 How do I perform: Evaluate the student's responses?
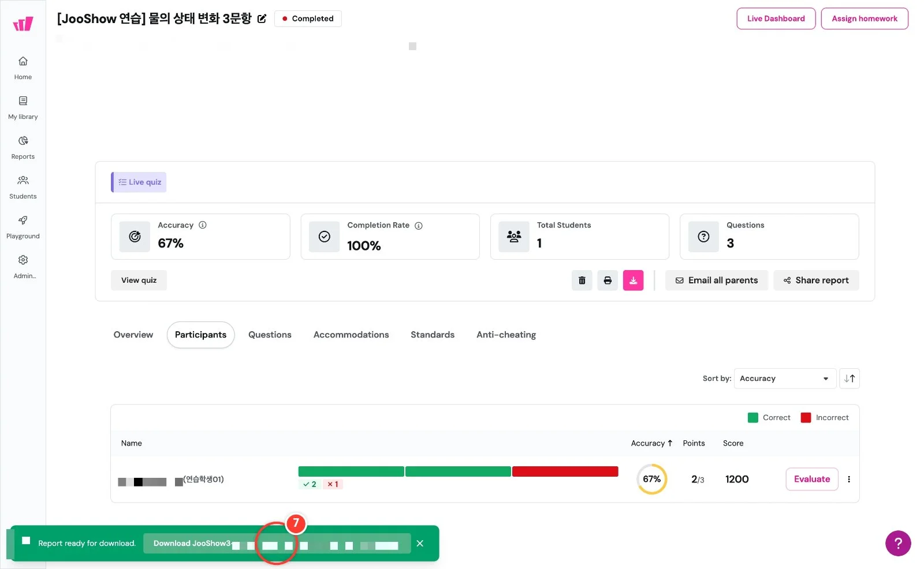[811, 479]
